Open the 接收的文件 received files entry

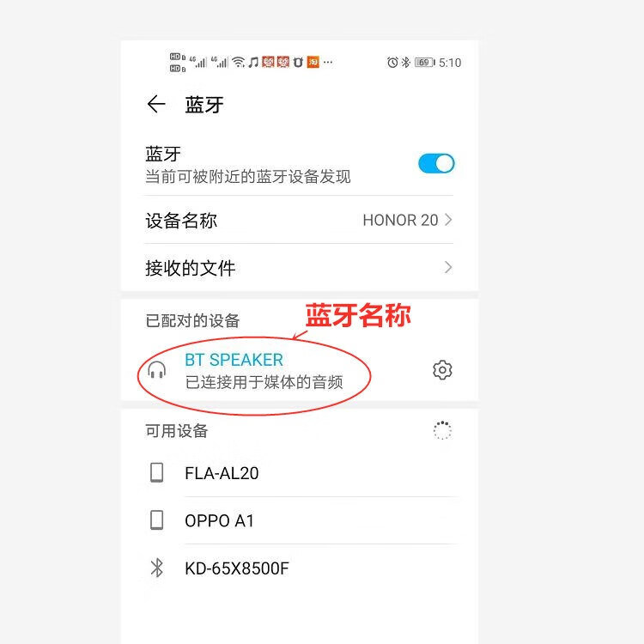point(299,267)
